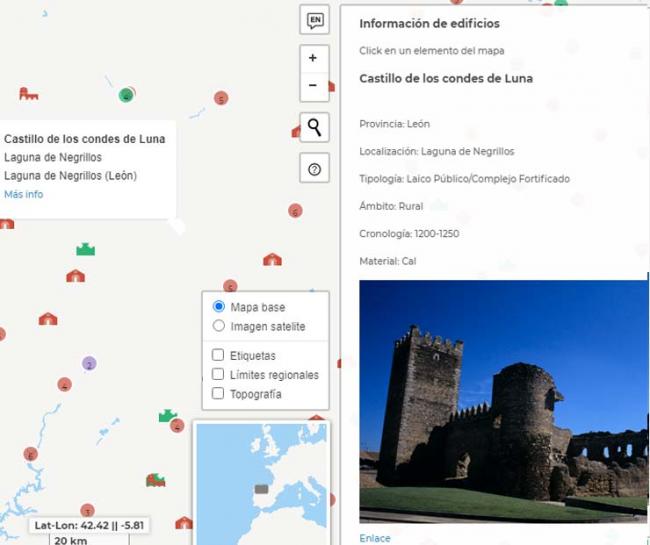This screenshot has height=545, width=650.
Task: Click the green circular marker at top
Action: (x=126, y=95)
